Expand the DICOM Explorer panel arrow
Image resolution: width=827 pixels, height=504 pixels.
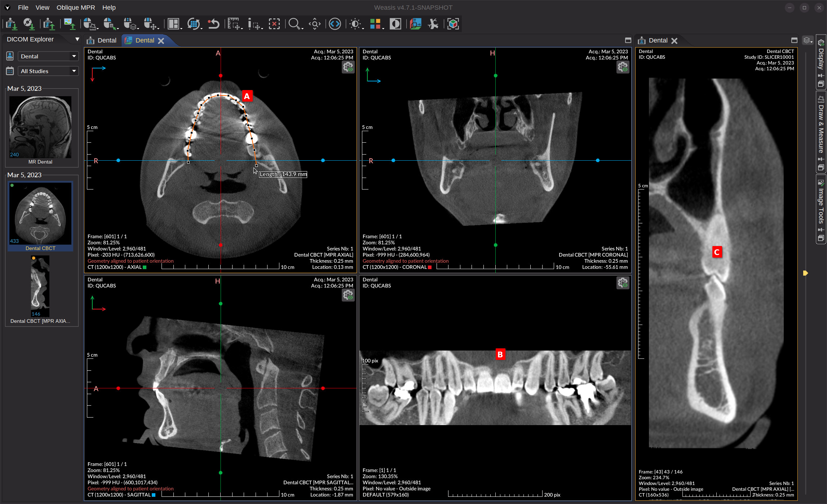click(77, 39)
